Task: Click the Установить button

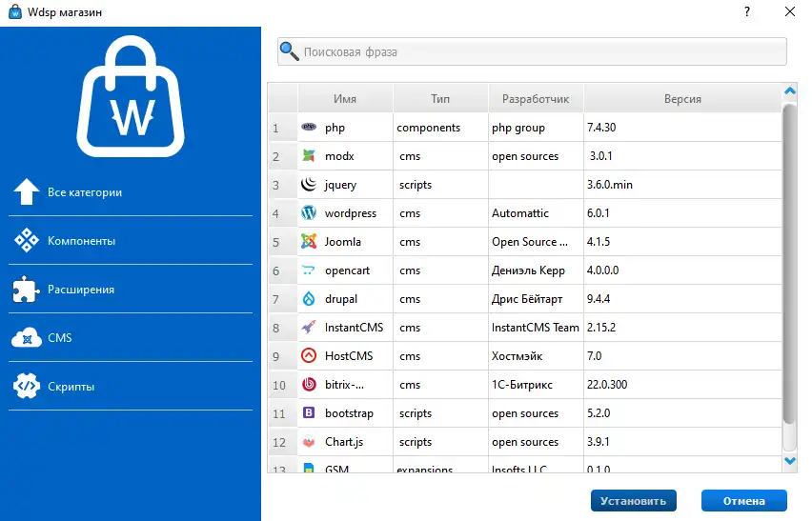Action: pyautogui.click(x=634, y=500)
